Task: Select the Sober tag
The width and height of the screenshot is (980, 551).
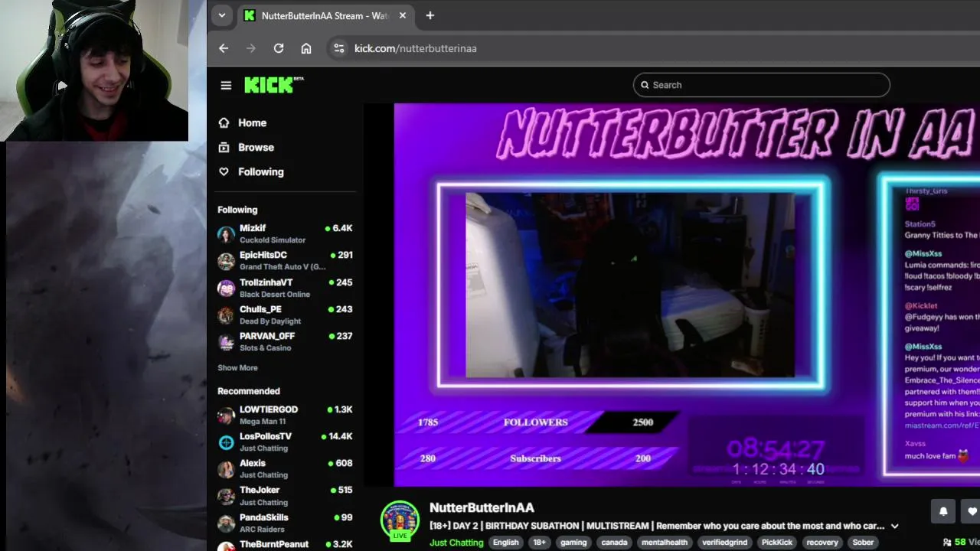Action: point(863,543)
